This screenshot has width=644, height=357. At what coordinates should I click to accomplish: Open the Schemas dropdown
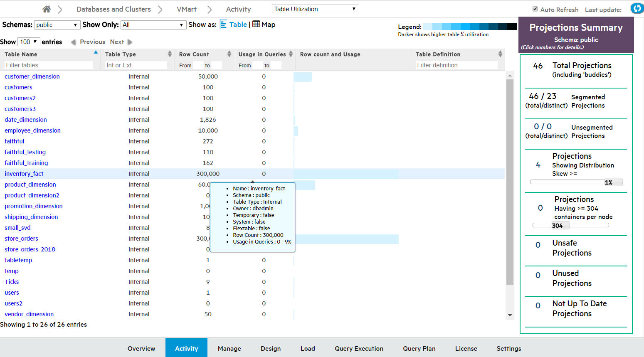[57, 25]
